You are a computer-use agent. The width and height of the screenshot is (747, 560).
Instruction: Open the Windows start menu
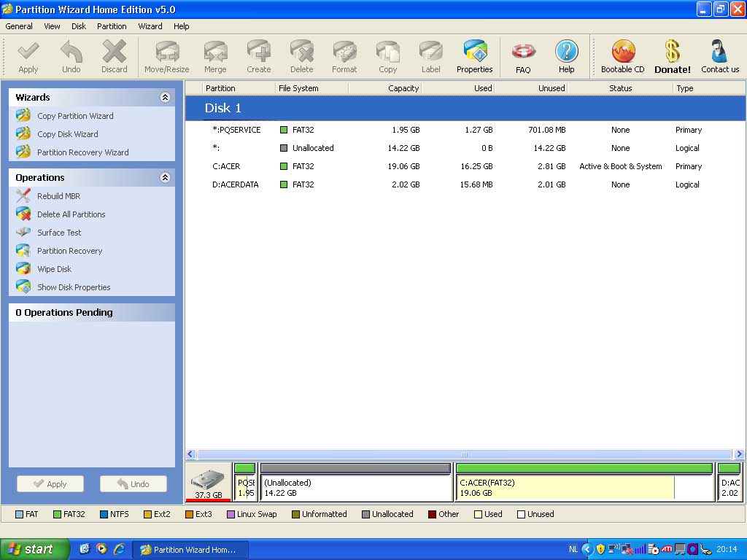tap(34, 549)
